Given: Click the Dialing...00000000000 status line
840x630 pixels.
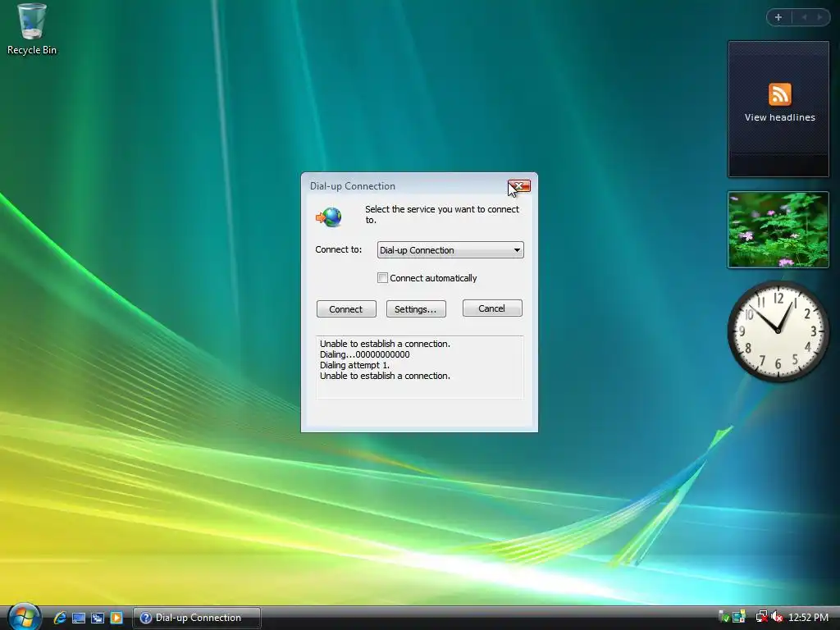Looking at the screenshot, I should [x=365, y=354].
